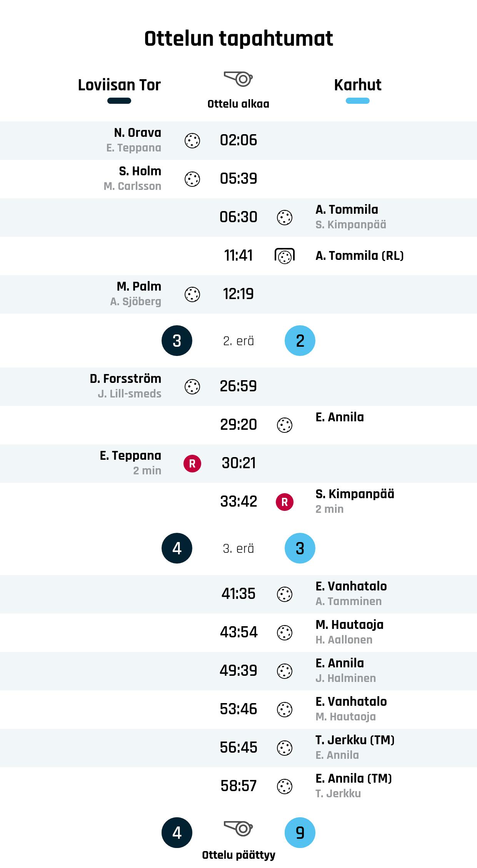Click the goal ball icon at 41:35
The height and width of the screenshot is (868, 477).
click(x=285, y=594)
